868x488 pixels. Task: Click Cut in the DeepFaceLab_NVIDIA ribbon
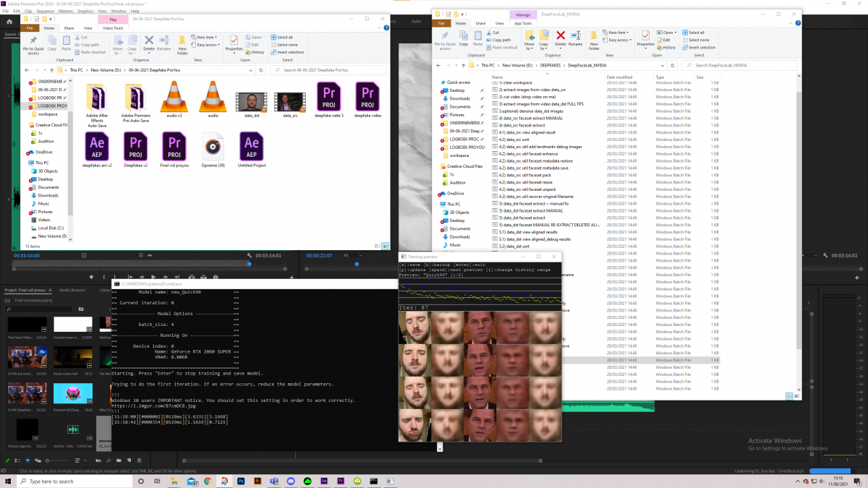click(x=493, y=33)
